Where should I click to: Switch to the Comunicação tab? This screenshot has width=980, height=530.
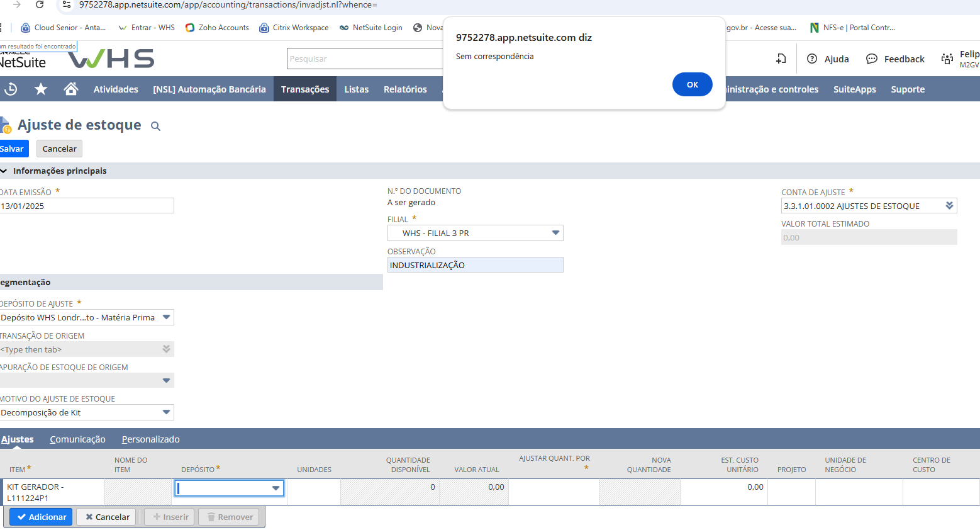pyautogui.click(x=77, y=439)
